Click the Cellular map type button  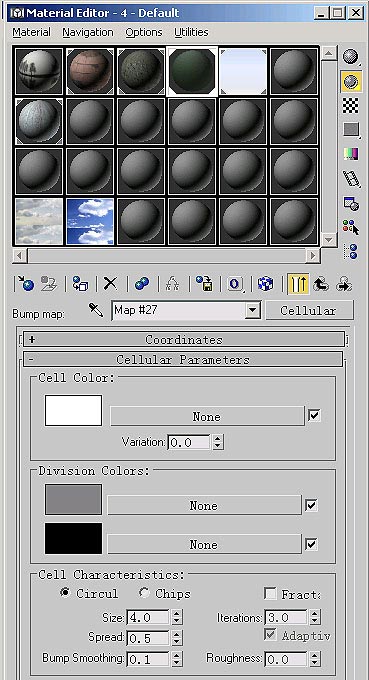pyautogui.click(x=309, y=311)
